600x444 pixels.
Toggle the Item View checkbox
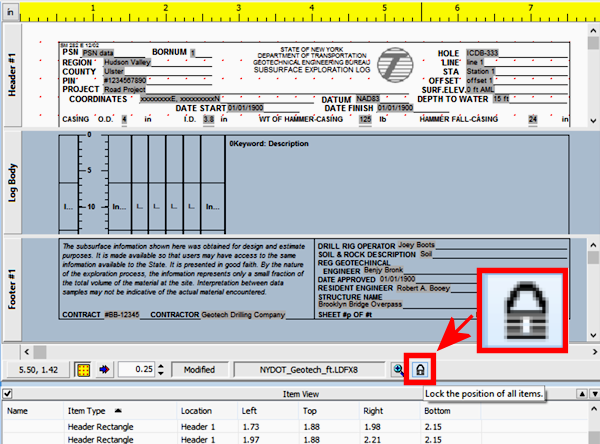click(x=7, y=395)
